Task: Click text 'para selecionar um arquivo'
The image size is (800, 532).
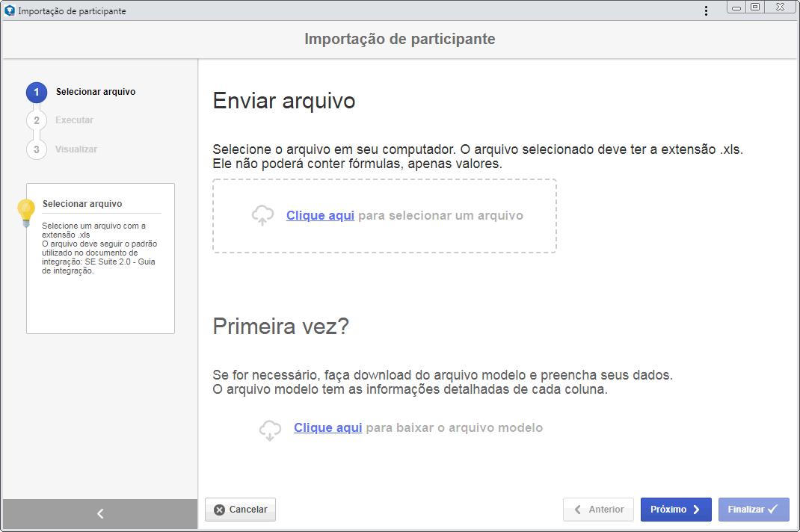Action: coord(440,215)
